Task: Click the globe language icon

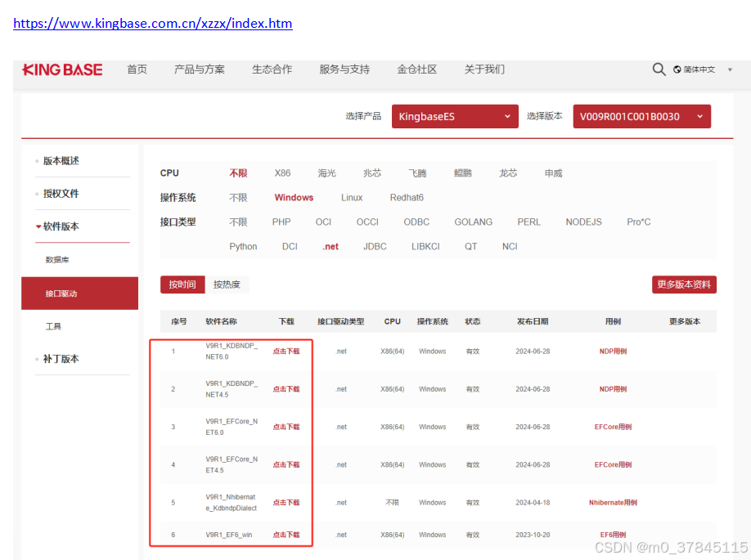Action: [x=677, y=69]
